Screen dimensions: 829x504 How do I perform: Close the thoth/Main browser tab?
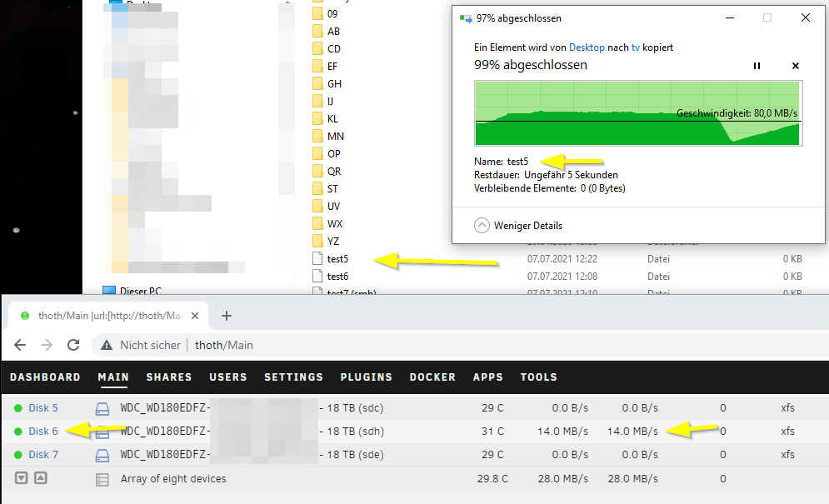195,316
